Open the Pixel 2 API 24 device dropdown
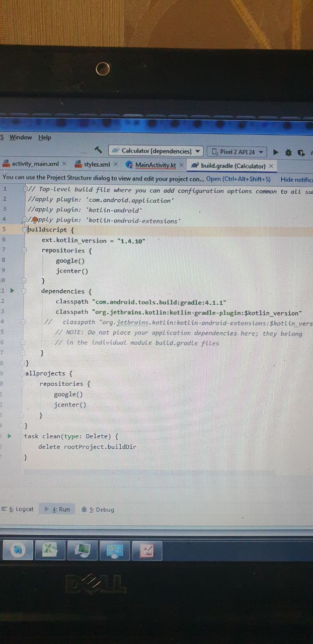 (x=237, y=152)
